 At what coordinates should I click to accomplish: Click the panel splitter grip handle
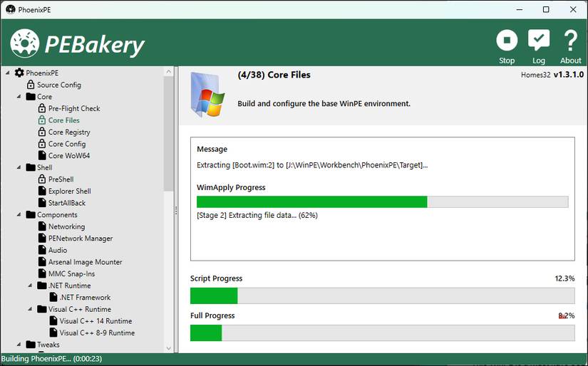[x=176, y=210]
